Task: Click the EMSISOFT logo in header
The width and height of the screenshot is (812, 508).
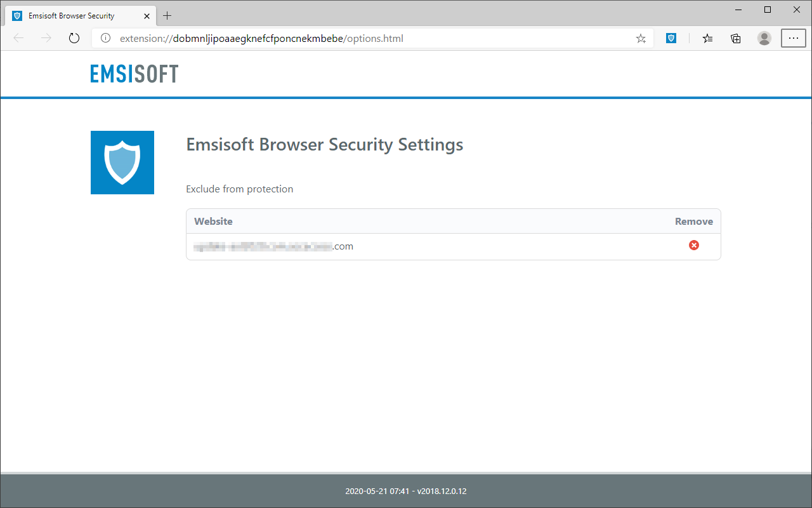Action: tap(134, 74)
